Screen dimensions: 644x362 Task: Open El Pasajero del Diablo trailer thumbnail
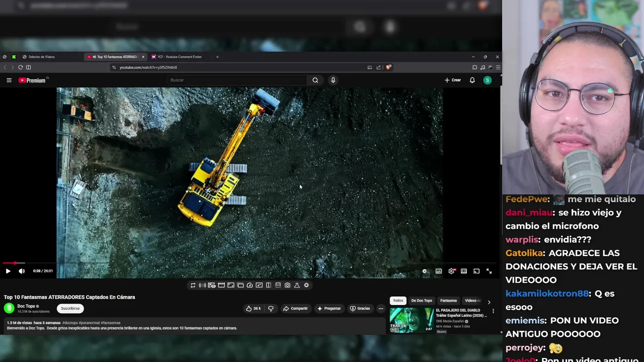(411, 320)
